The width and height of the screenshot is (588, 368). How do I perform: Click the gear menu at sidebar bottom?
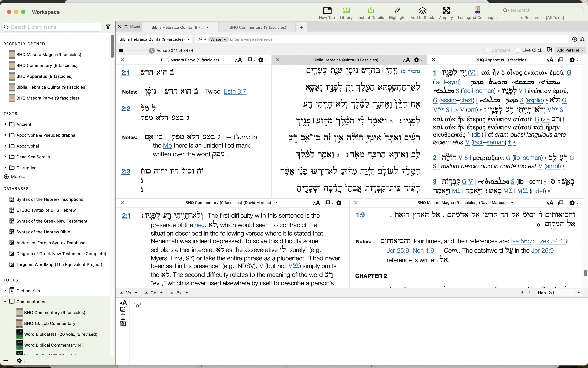[19, 360]
